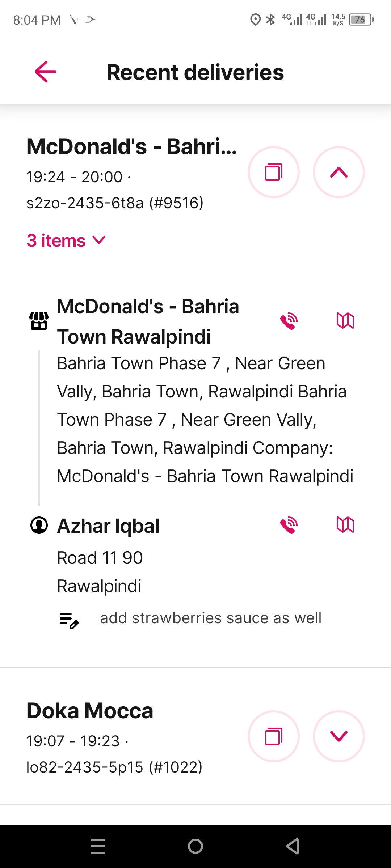Image resolution: width=391 pixels, height=868 pixels.
Task: Open map for McDonald's Bahria Town
Action: point(345,321)
